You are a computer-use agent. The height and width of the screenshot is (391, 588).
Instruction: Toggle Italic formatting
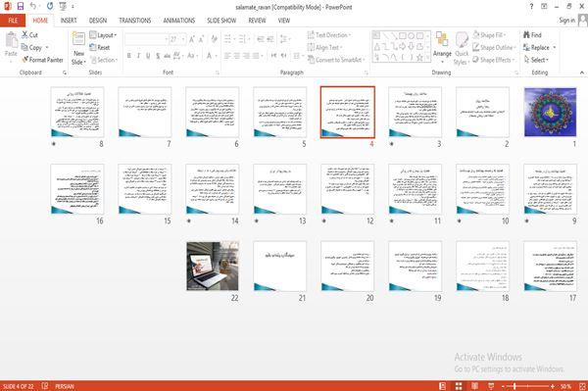point(138,56)
